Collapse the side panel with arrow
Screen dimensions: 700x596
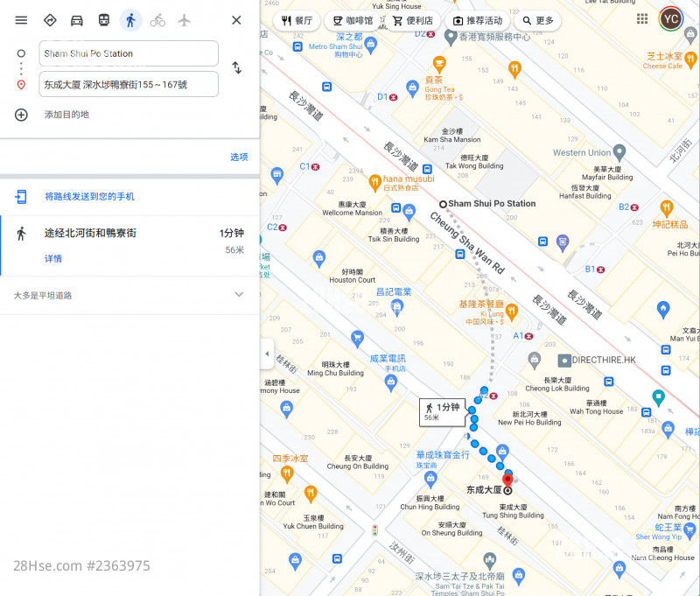(267, 354)
